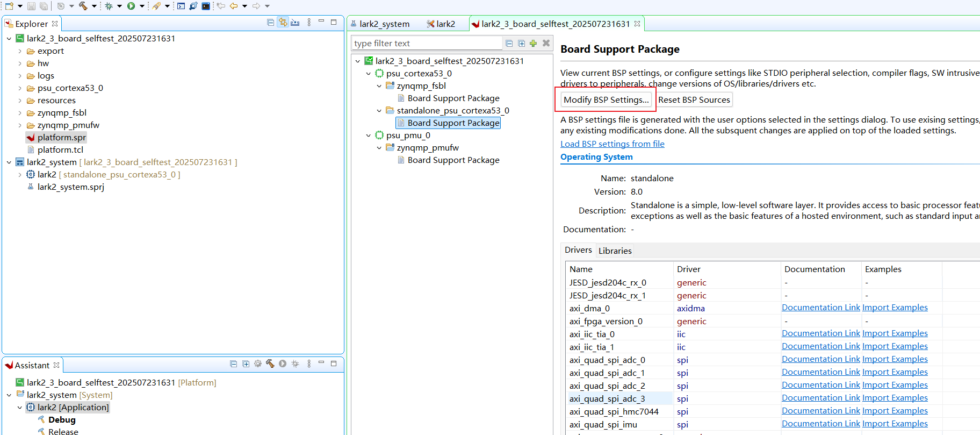Viewport: 980px width, 435px height.
Task: Click the Run icon in Assistant panel toolbar
Action: click(x=283, y=364)
